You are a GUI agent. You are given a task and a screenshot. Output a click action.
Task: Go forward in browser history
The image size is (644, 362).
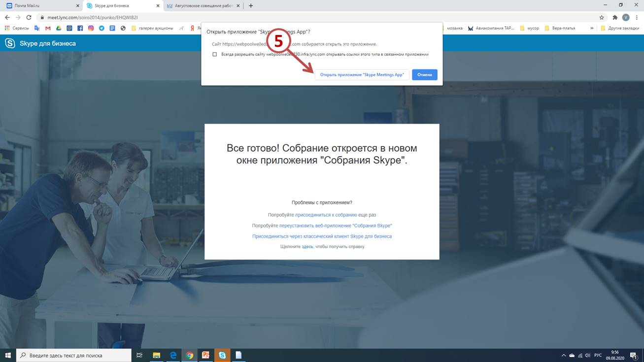pyautogui.click(x=18, y=17)
